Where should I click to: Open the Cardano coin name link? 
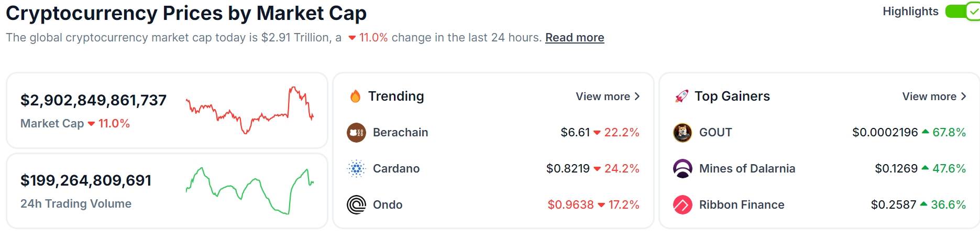(396, 169)
